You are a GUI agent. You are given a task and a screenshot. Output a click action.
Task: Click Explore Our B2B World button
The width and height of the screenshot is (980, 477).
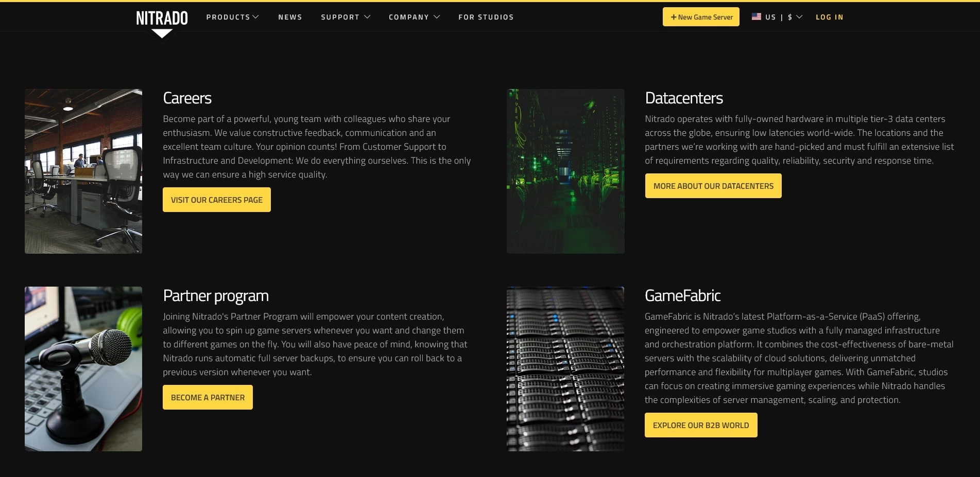coord(700,425)
